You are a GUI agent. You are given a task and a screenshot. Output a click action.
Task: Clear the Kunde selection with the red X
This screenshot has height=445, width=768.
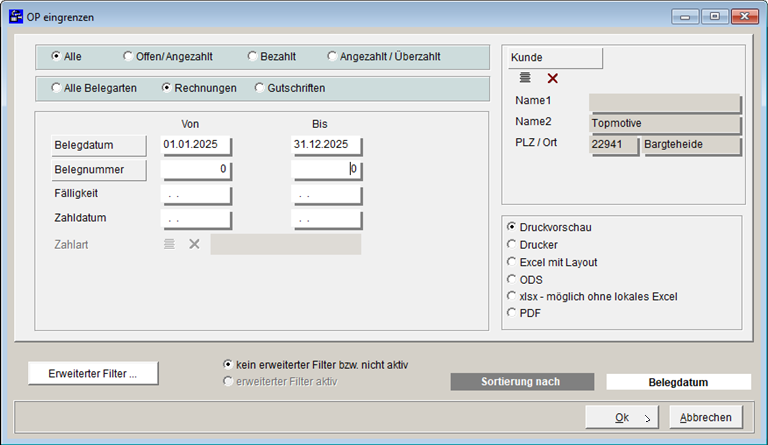click(552, 78)
